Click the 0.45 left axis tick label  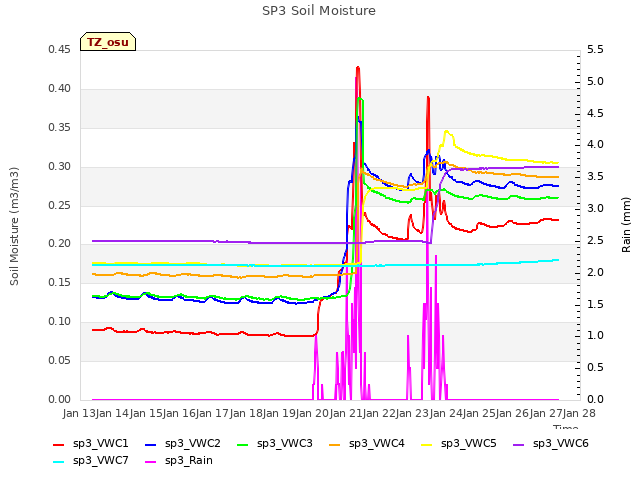coord(60,49)
